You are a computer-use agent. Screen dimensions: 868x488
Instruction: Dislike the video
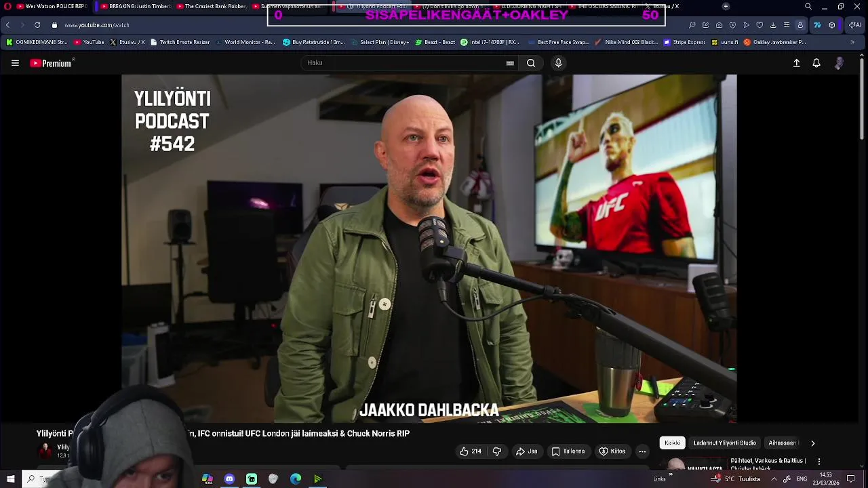pos(496,451)
